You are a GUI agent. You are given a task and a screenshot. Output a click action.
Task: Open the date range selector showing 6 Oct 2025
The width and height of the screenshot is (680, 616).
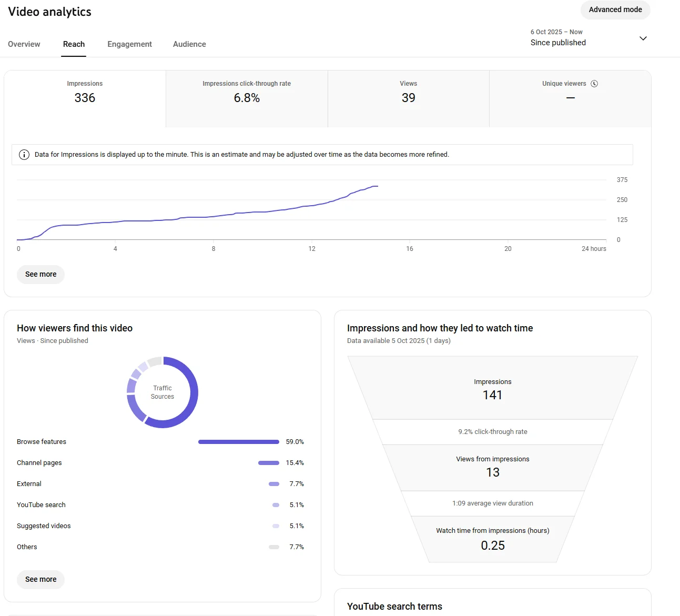tap(558, 38)
